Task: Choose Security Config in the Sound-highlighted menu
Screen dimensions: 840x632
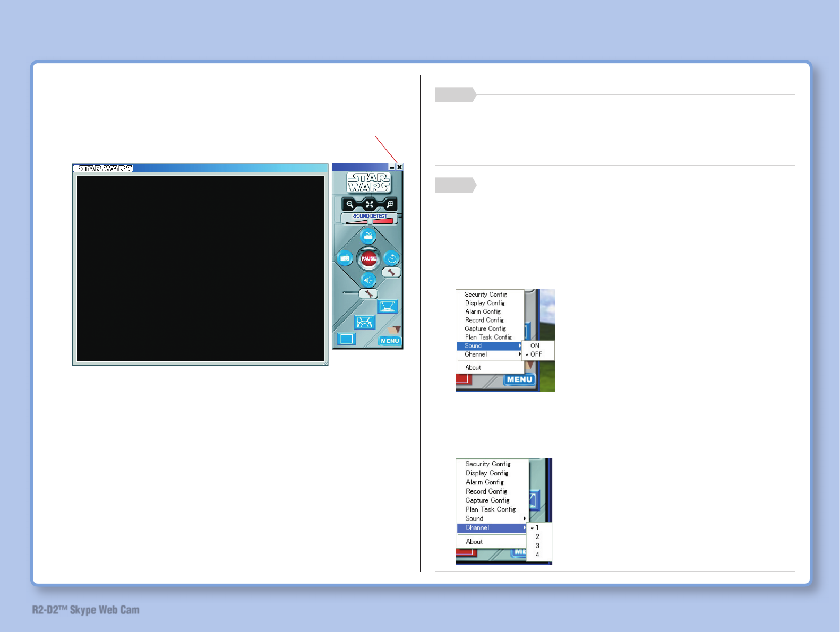Action: click(486, 295)
